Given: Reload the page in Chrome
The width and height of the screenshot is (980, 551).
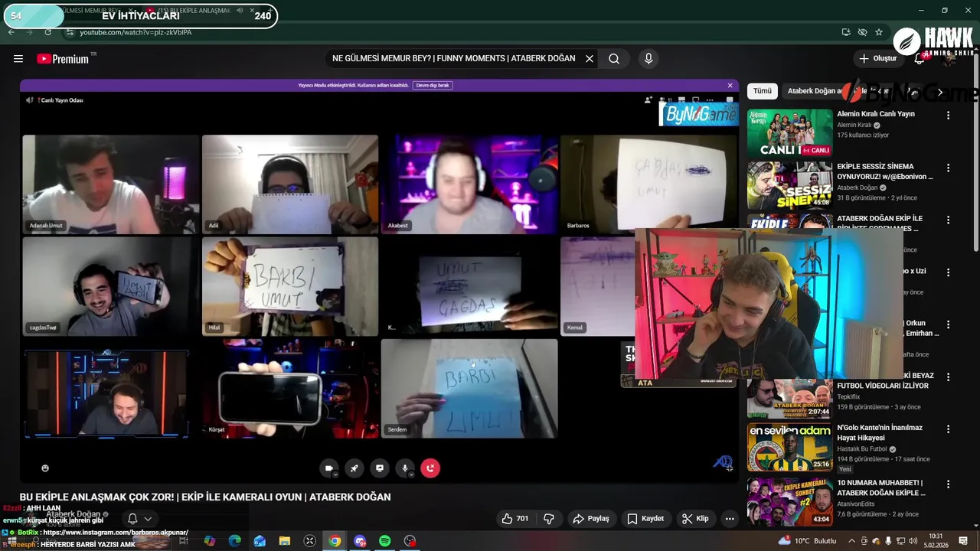Looking at the screenshot, I should (48, 32).
